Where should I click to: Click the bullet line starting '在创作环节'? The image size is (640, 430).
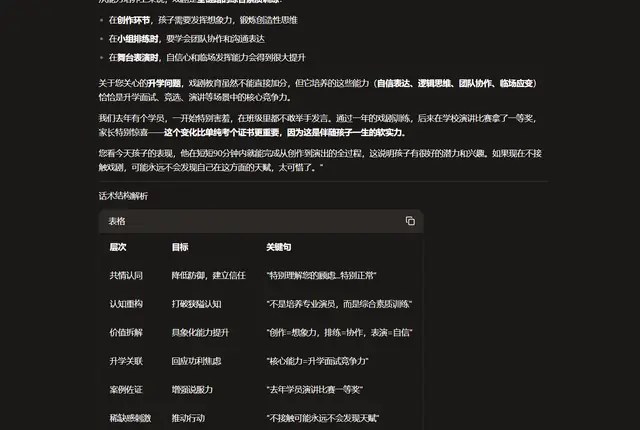(203, 20)
